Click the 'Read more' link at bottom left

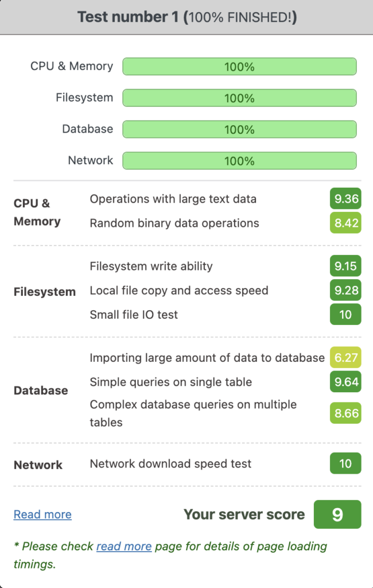pos(42,514)
